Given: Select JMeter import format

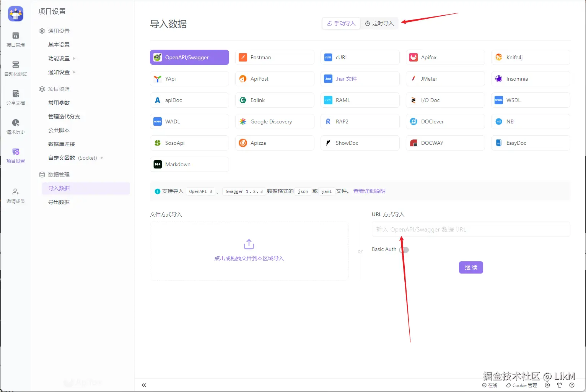Looking at the screenshot, I should [x=445, y=79].
